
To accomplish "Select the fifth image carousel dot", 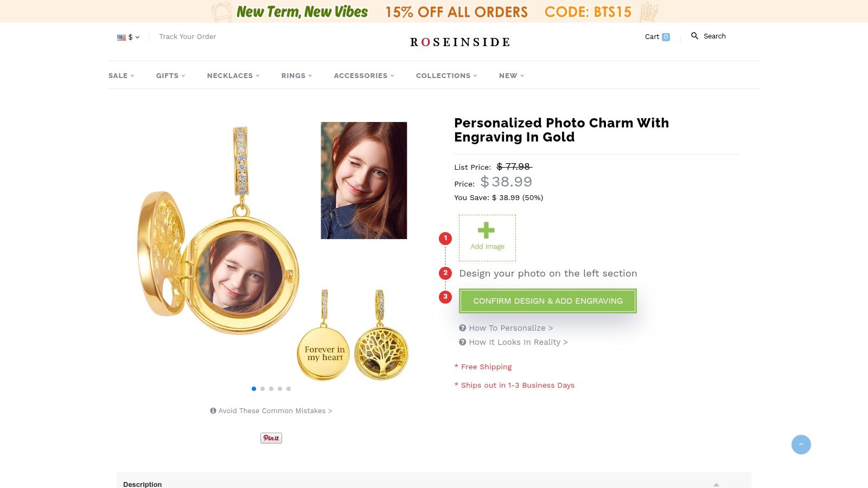I will (289, 389).
